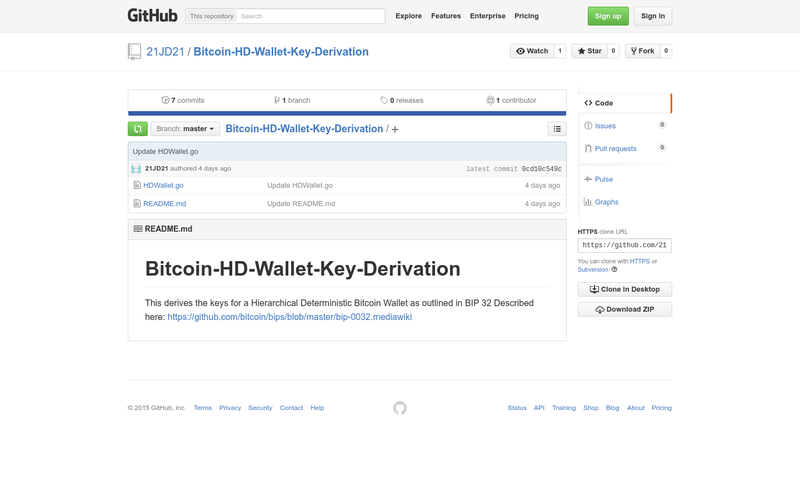The width and height of the screenshot is (800, 500).
Task: Click the repository book icon beside 21JD21
Action: [x=134, y=52]
